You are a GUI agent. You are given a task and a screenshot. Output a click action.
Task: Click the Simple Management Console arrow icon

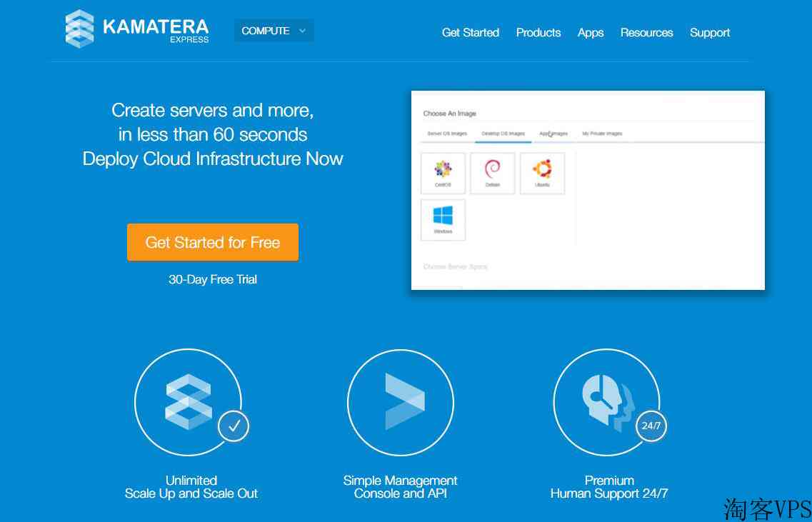coord(405,402)
